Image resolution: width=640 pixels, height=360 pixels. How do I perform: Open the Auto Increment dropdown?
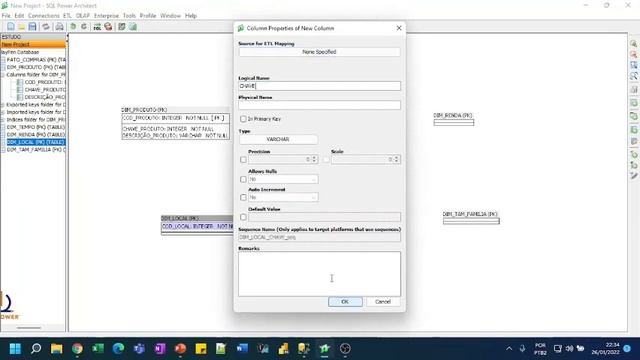tap(283, 198)
